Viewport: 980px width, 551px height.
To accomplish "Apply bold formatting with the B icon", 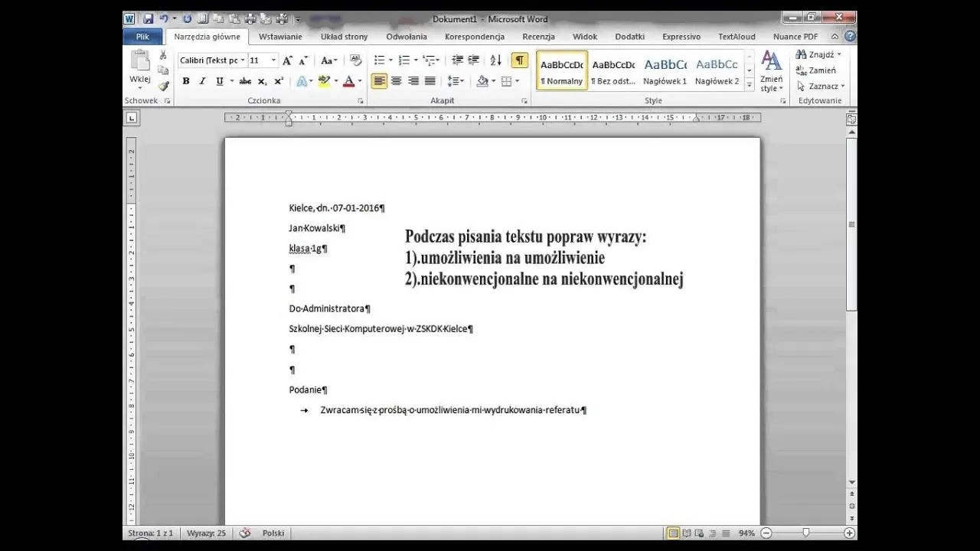I will (x=186, y=80).
